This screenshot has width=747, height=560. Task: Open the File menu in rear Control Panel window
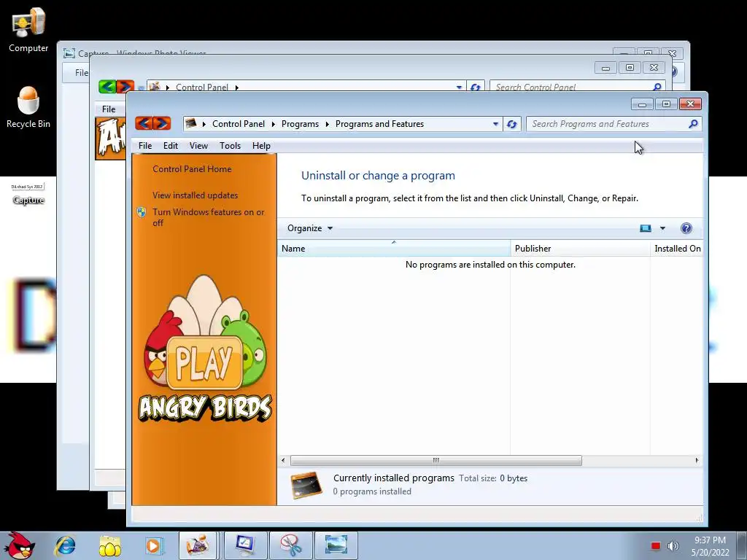click(109, 109)
